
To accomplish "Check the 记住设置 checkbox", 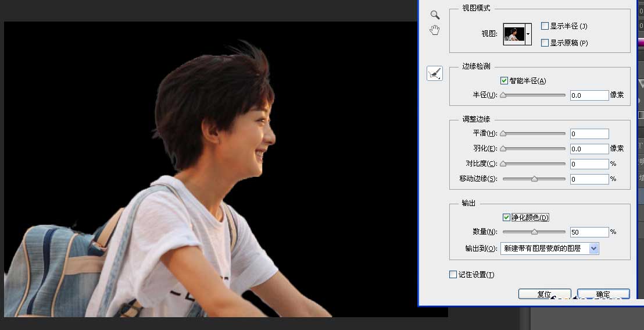I will pos(453,275).
